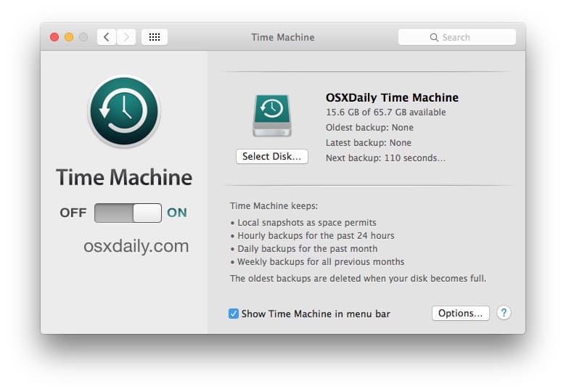The image size is (566, 392).
Task: Open the Options... dialog
Action: click(x=461, y=314)
